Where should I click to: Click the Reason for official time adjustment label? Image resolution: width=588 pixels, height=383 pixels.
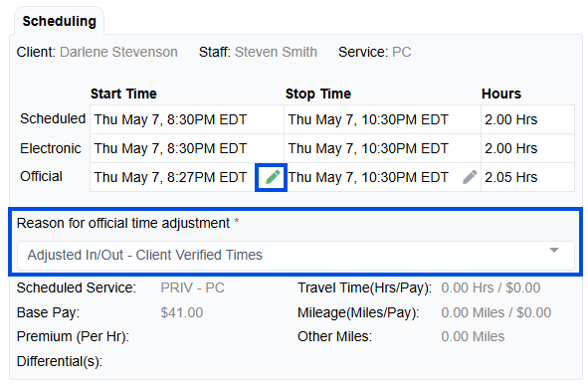click(x=123, y=223)
